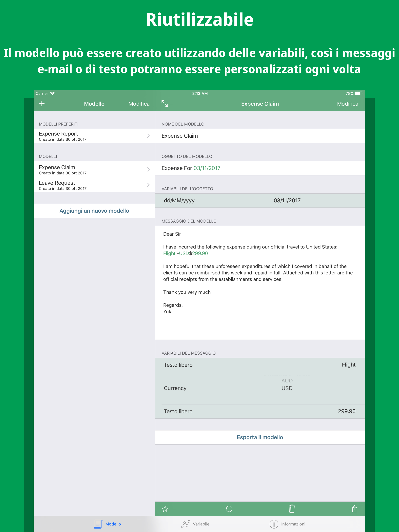Click the Modello tab document icon
The image size is (399, 532).
pos(98,524)
